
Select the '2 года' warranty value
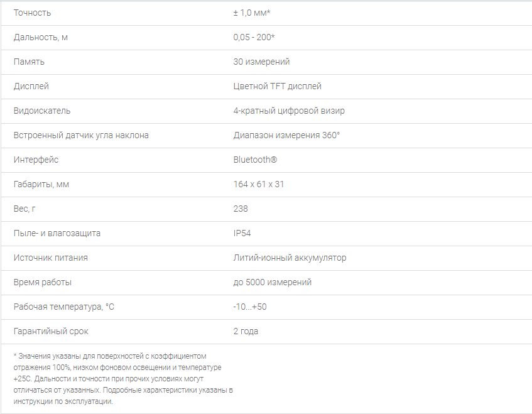pyautogui.click(x=246, y=331)
